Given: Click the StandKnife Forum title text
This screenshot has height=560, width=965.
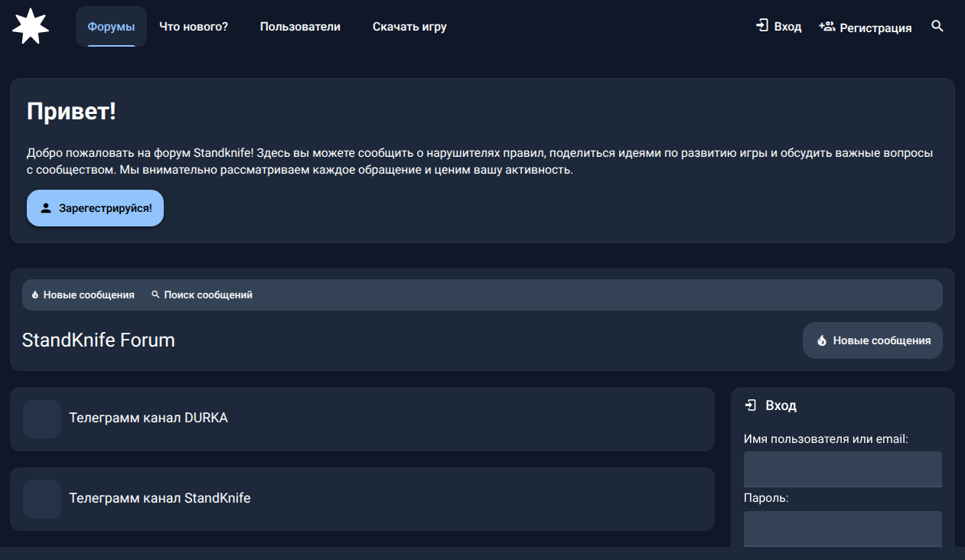Looking at the screenshot, I should pos(99,340).
